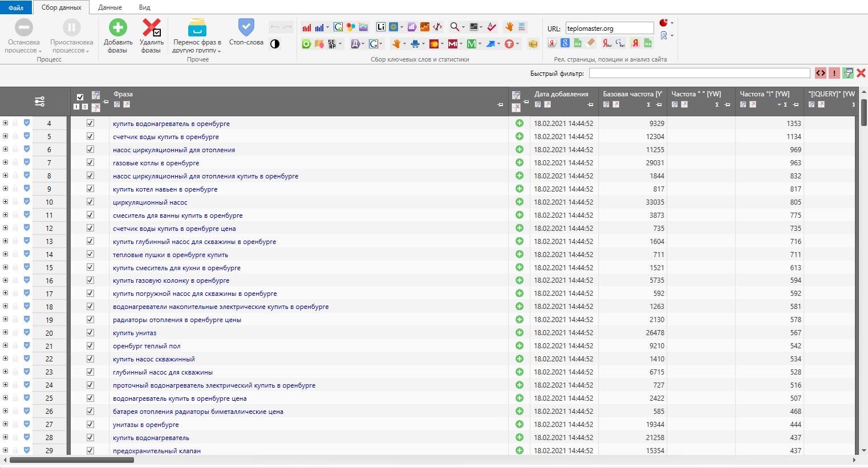Expand row 4 with the plus box
The height and width of the screenshot is (468, 868).
pyautogui.click(x=5, y=123)
